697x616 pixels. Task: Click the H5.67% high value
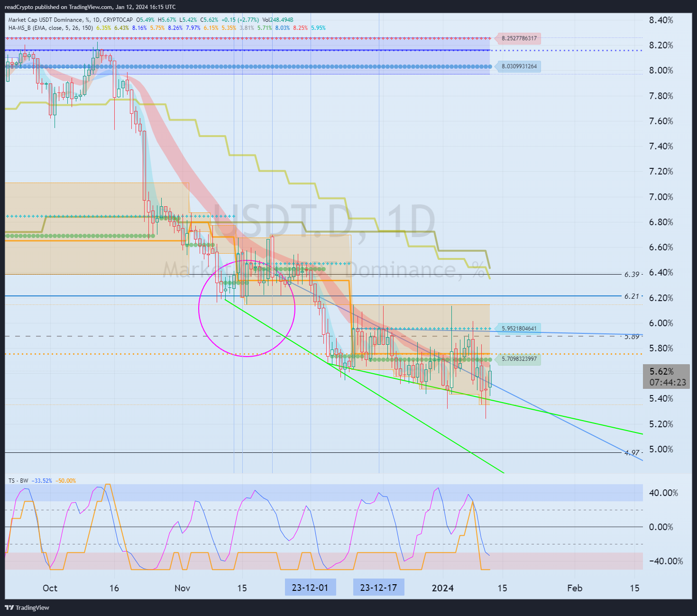coord(167,20)
